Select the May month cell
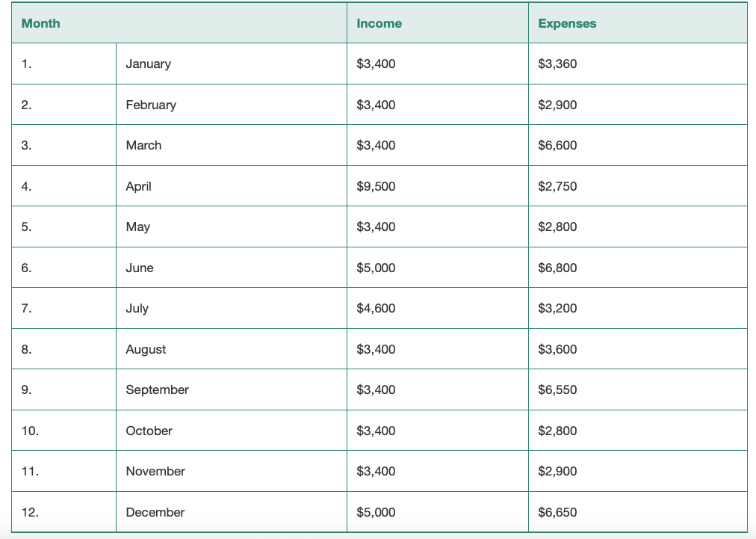The image size is (756, 539). pos(232,227)
